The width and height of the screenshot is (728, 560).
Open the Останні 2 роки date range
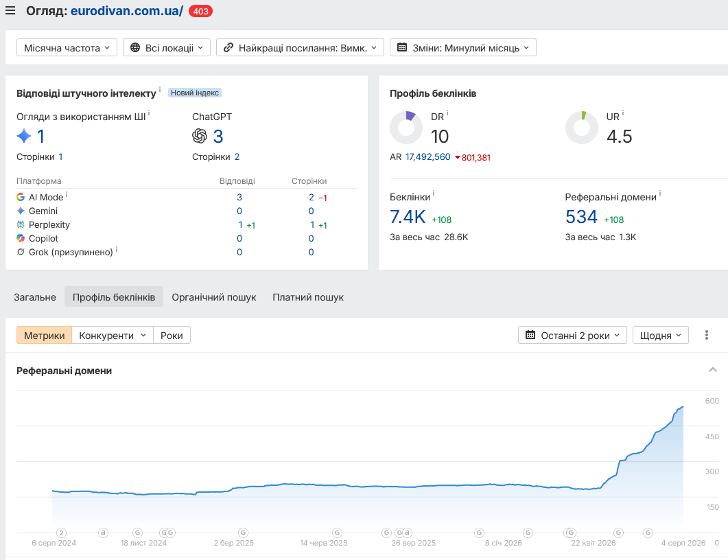pos(572,336)
